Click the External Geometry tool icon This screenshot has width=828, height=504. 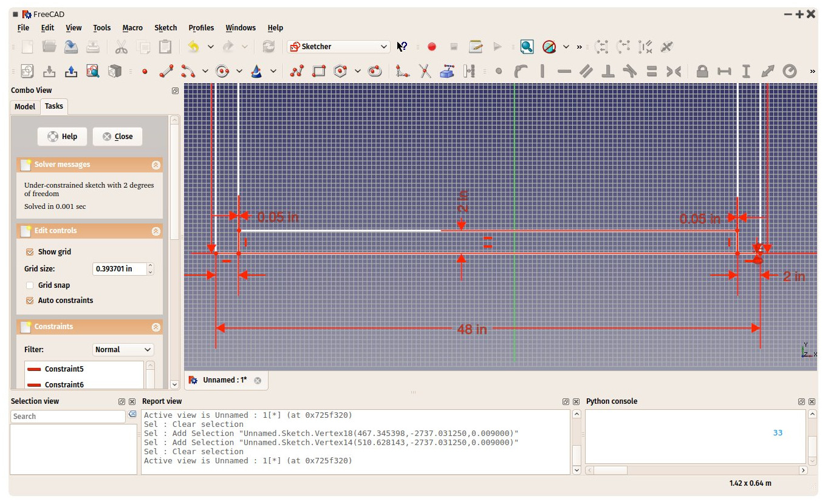[x=447, y=72]
